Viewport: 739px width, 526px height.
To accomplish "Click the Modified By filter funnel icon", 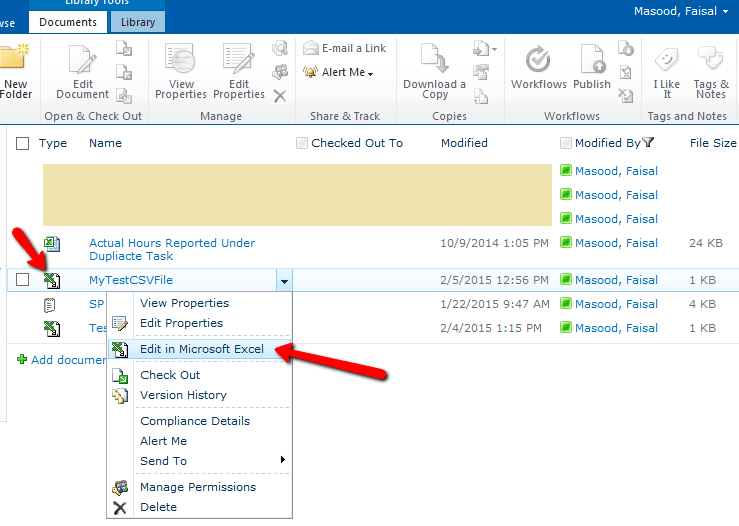I will pos(649,142).
